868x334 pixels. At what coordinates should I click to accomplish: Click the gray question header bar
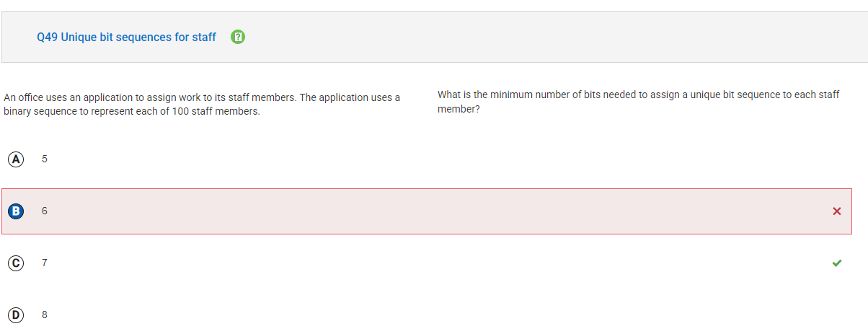pyautogui.click(x=434, y=37)
